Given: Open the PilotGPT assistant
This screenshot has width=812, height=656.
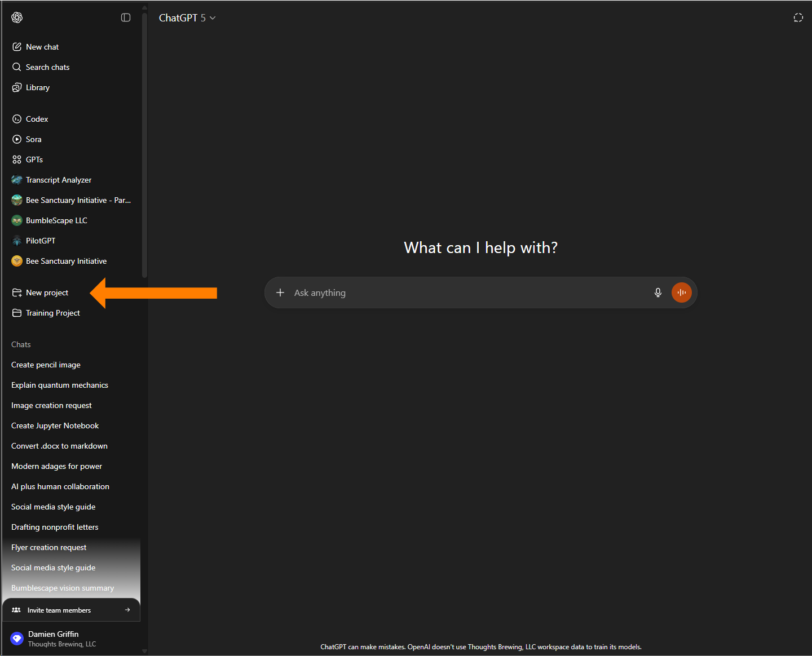Looking at the screenshot, I should 40,241.
